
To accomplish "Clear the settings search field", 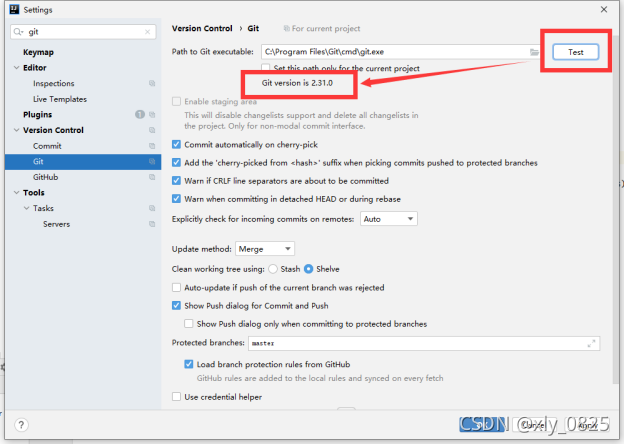I will coord(147,32).
